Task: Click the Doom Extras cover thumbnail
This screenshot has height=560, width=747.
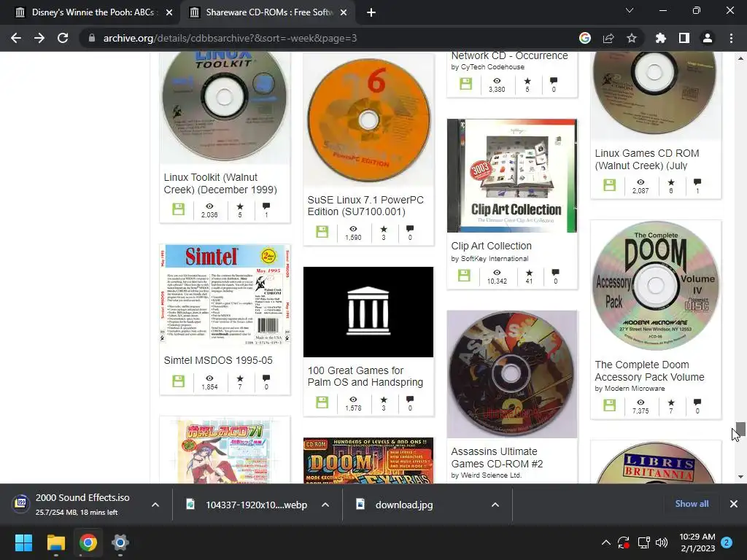Action: pos(368,461)
